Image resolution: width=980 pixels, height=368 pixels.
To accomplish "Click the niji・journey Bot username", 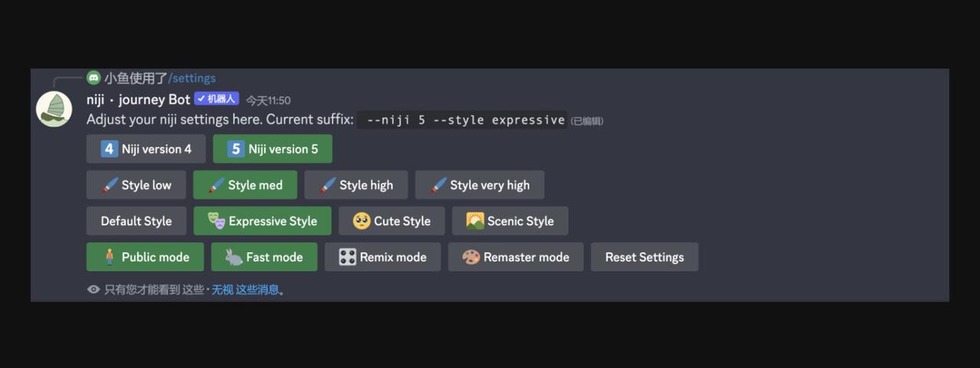I will point(138,99).
